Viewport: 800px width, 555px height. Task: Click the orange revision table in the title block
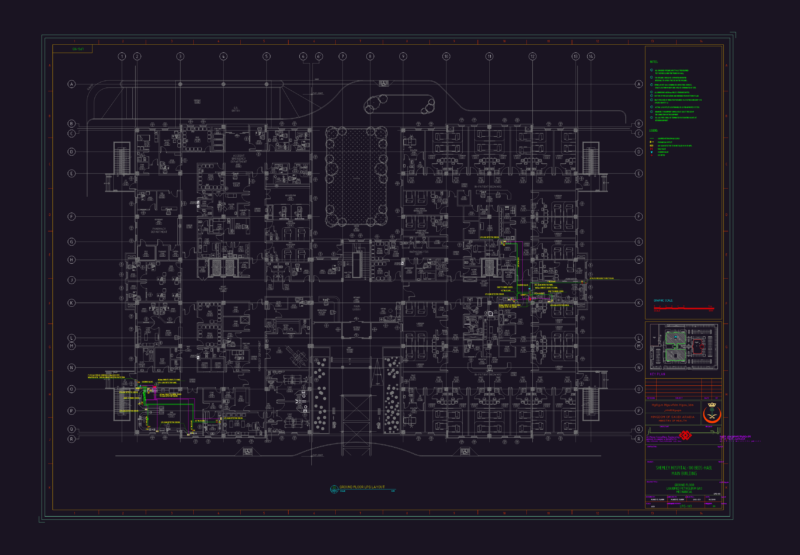[684, 389]
